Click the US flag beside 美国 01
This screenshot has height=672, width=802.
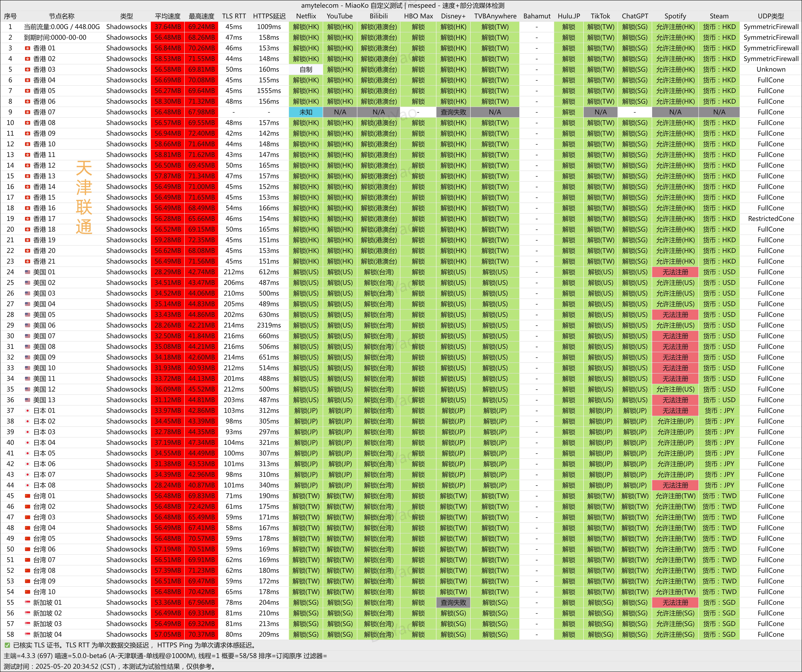pos(28,272)
